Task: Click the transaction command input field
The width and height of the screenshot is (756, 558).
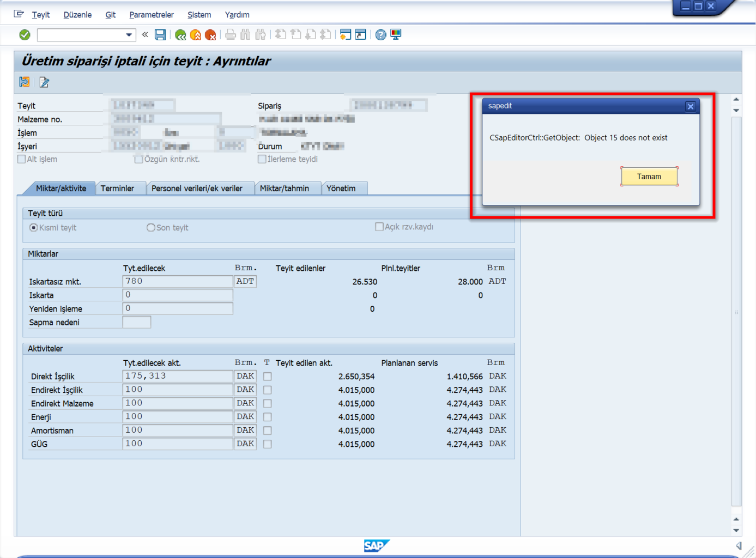Action: coord(81,35)
